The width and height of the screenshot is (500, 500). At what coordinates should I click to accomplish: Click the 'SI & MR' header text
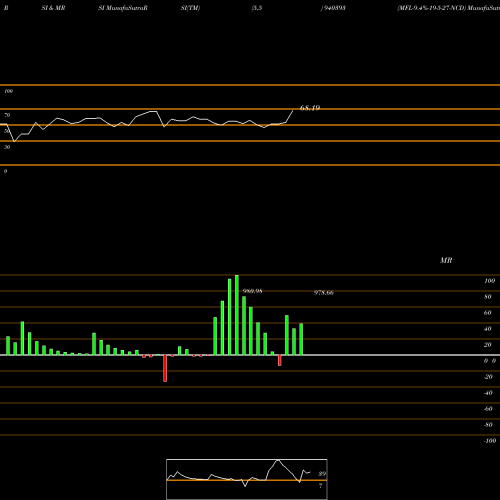[x=53, y=8]
